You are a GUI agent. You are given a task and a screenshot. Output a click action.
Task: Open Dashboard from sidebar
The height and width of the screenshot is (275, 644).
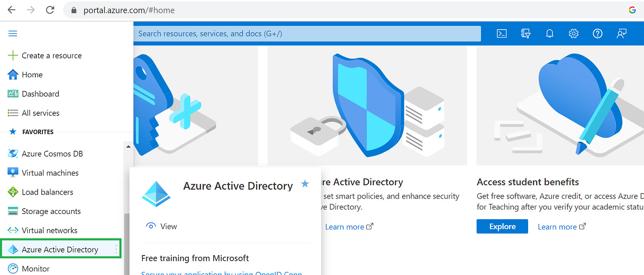pos(40,94)
